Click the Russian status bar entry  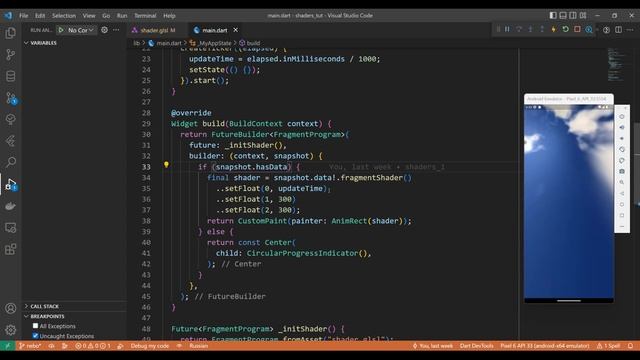click(199, 346)
